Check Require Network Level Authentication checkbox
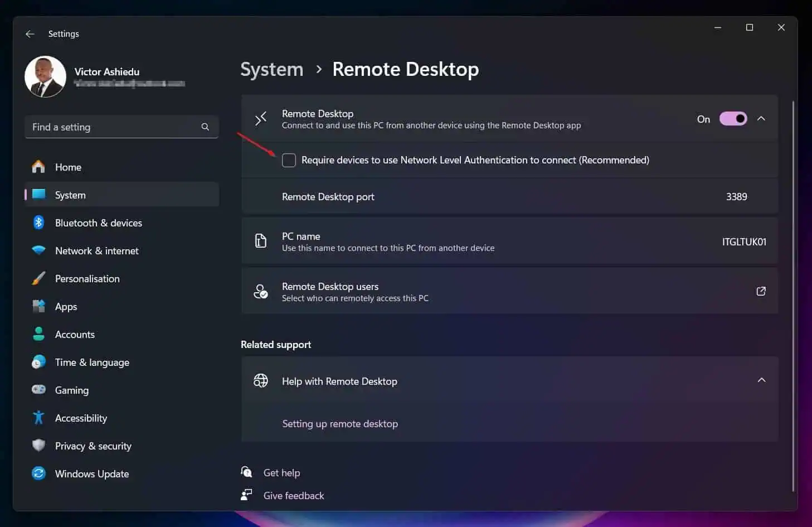Viewport: 812px width, 527px height. 289,161
